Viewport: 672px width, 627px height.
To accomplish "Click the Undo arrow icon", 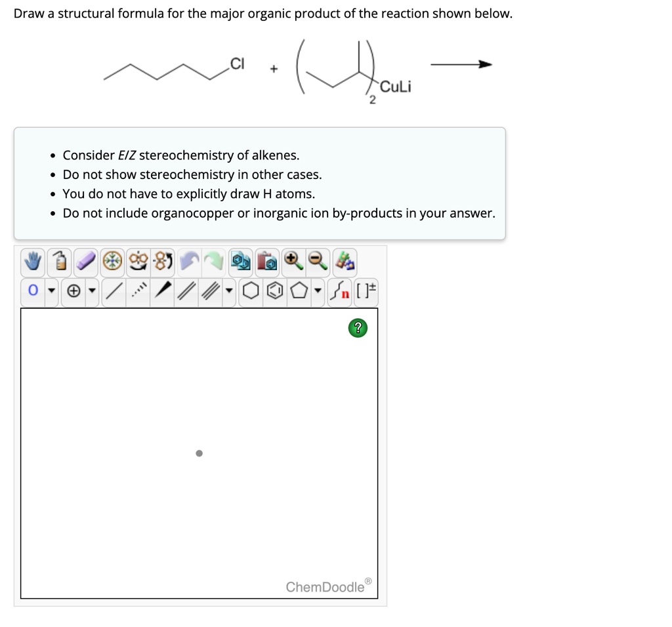I will pyautogui.click(x=190, y=260).
